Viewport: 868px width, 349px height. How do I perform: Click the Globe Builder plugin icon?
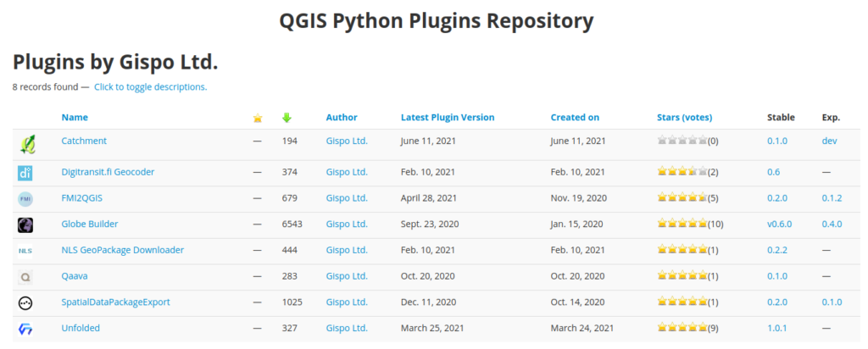click(25, 225)
